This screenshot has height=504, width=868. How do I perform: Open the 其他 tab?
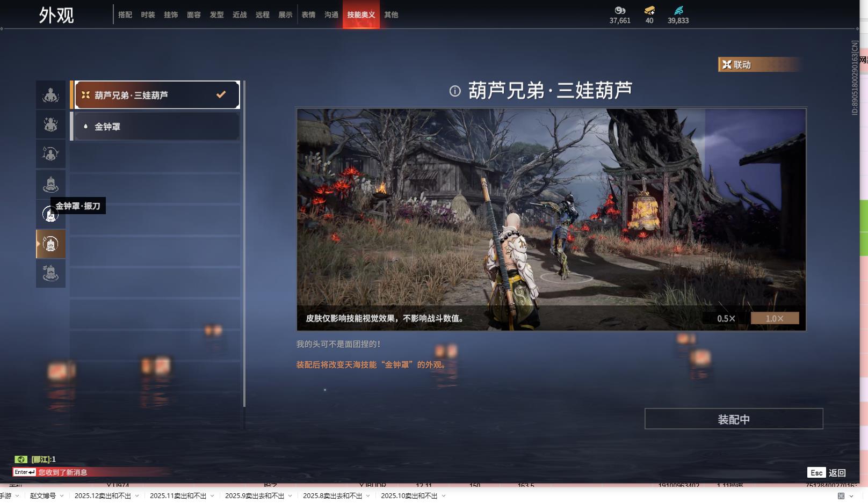(x=391, y=15)
